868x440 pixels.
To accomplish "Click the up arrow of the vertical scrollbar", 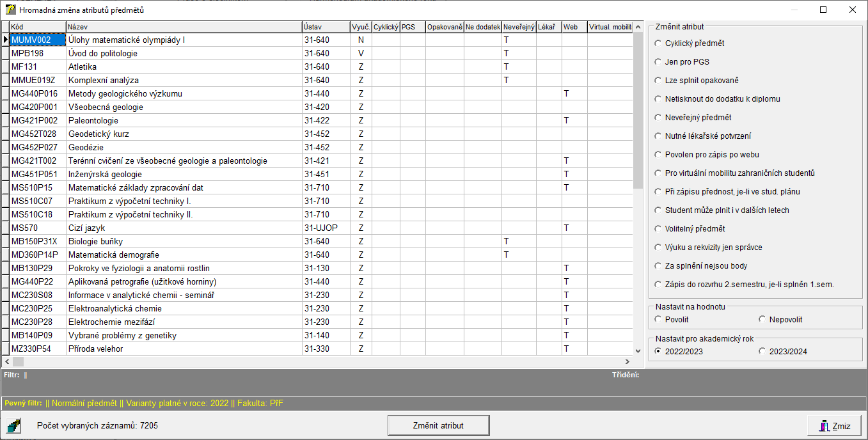I will [638, 27].
